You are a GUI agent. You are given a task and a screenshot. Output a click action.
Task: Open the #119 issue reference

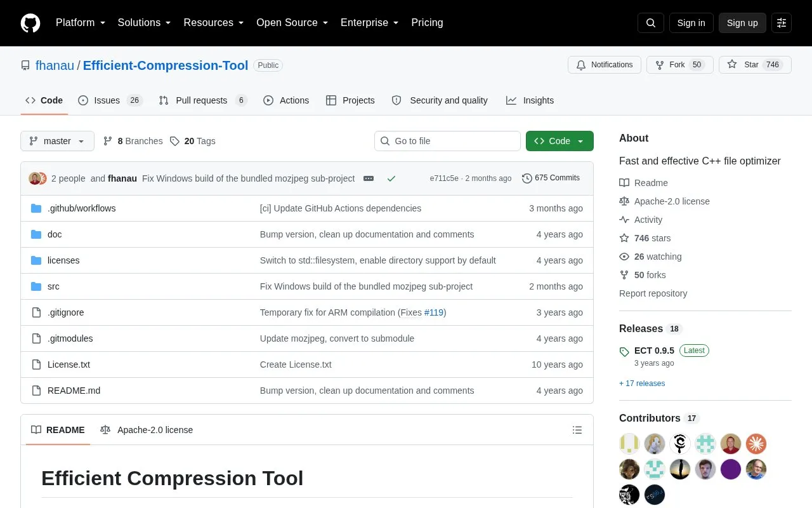click(434, 312)
